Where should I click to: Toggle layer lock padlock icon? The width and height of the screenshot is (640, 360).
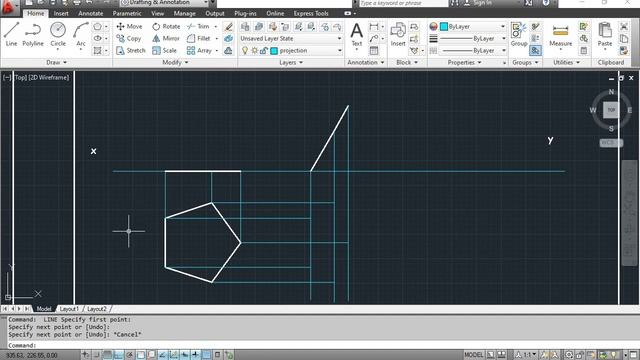[264, 51]
